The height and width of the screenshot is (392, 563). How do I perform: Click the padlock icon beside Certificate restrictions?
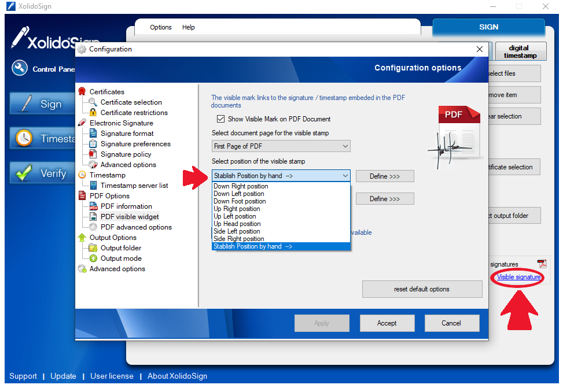(x=93, y=112)
